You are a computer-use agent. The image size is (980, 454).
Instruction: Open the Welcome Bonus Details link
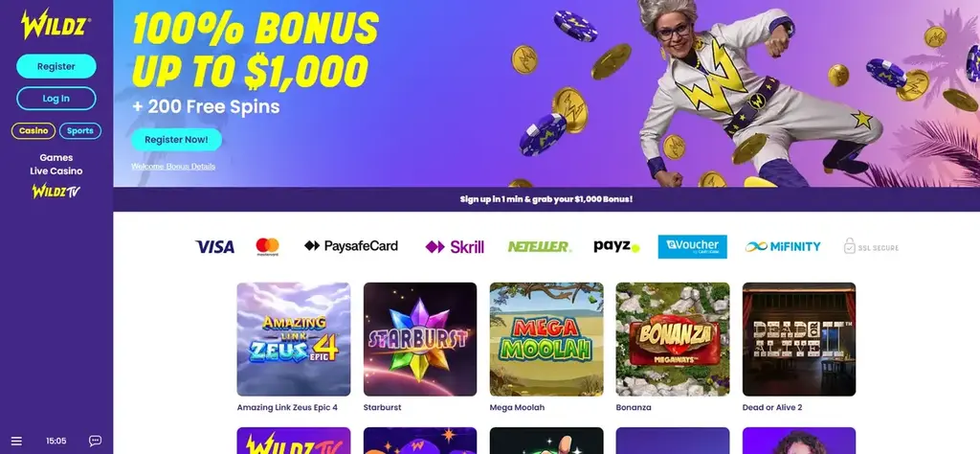(173, 167)
